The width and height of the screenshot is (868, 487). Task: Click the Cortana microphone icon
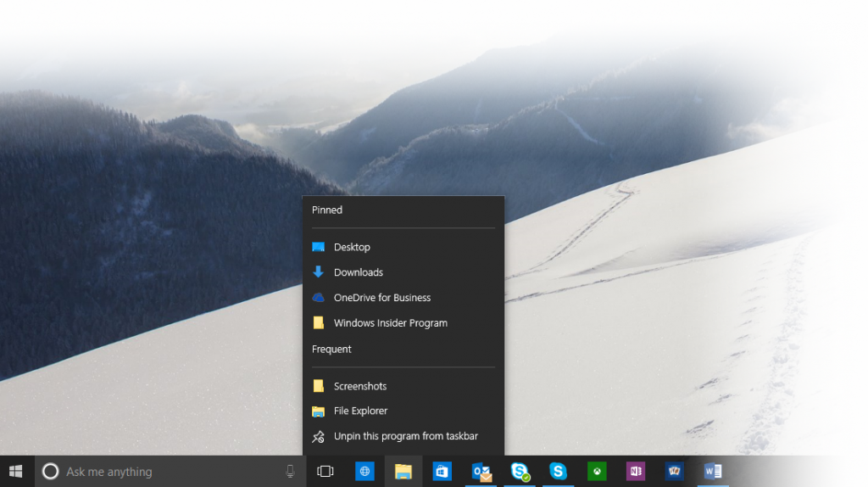[290, 471]
